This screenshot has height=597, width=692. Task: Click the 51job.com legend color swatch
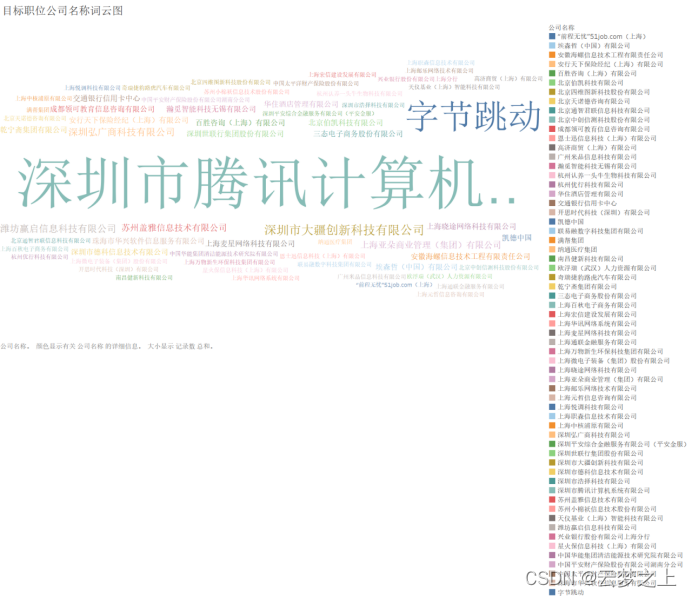[552, 36]
